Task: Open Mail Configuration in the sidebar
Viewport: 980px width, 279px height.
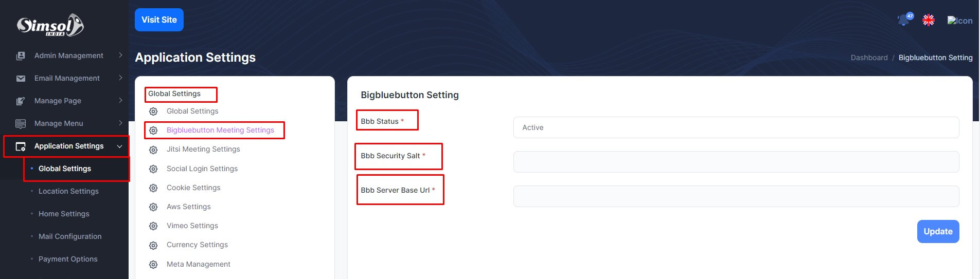Action: point(70,236)
